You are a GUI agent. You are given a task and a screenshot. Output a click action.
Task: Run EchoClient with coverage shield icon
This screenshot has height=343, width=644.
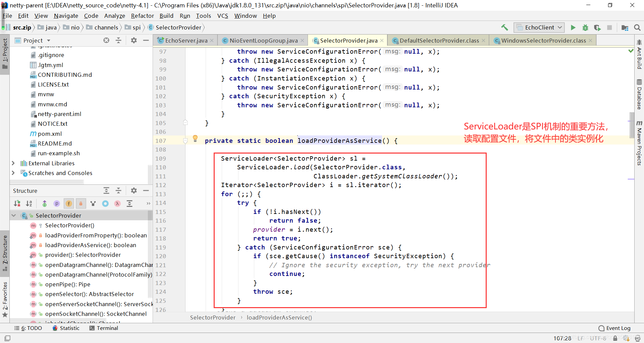[597, 27]
